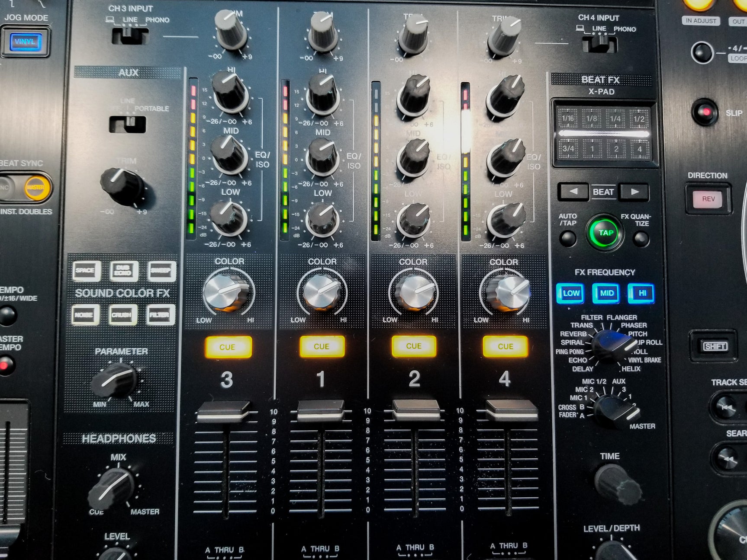Select the 1 beat pad on X-PAD
The width and height of the screenshot is (747, 560).
592,149
